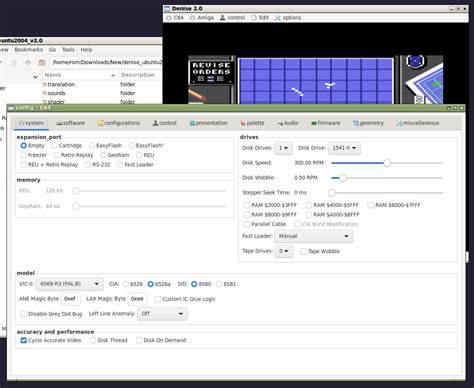The image size is (474, 388).
Task: Open the control tab in config window
Action: coord(165,123)
